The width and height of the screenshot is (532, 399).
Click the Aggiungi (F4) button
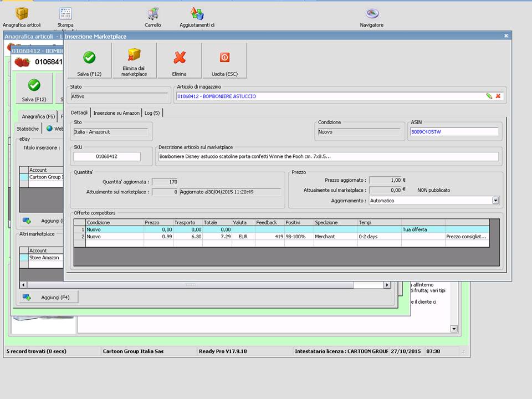(x=48, y=298)
